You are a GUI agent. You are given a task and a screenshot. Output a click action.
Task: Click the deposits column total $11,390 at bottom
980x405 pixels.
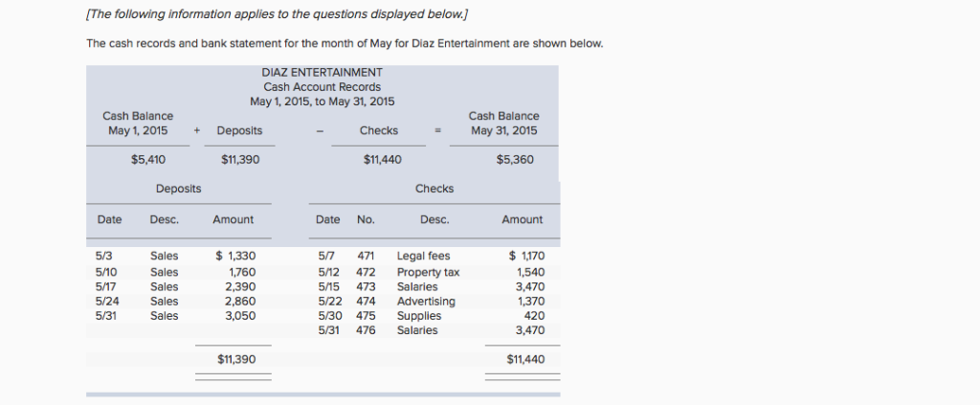click(x=236, y=360)
